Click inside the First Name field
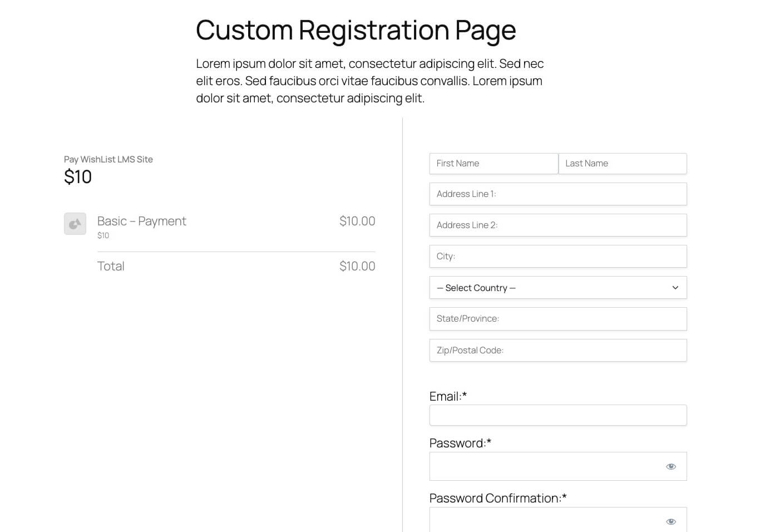This screenshot has width=760, height=532. point(493,163)
